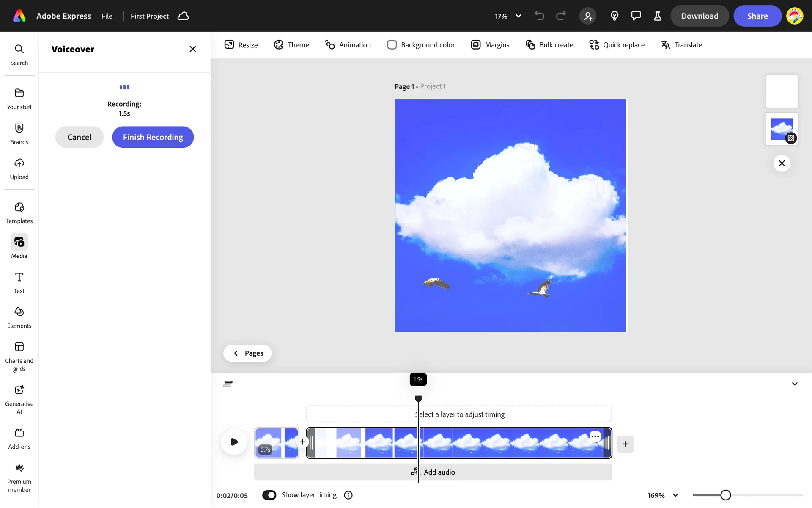Toggle Show layer timing switch
812x508 pixels.
coord(269,495)
